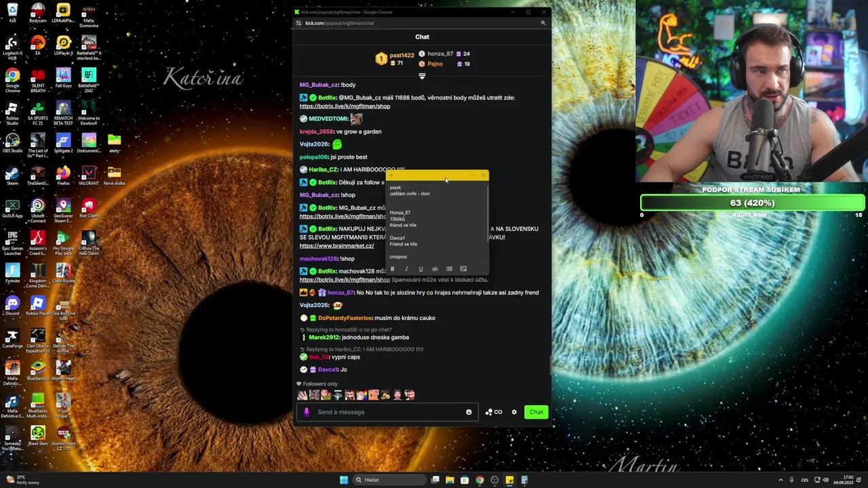Toggle bold in sticky note toolbar
868x488 pixels.
[393, 269]
